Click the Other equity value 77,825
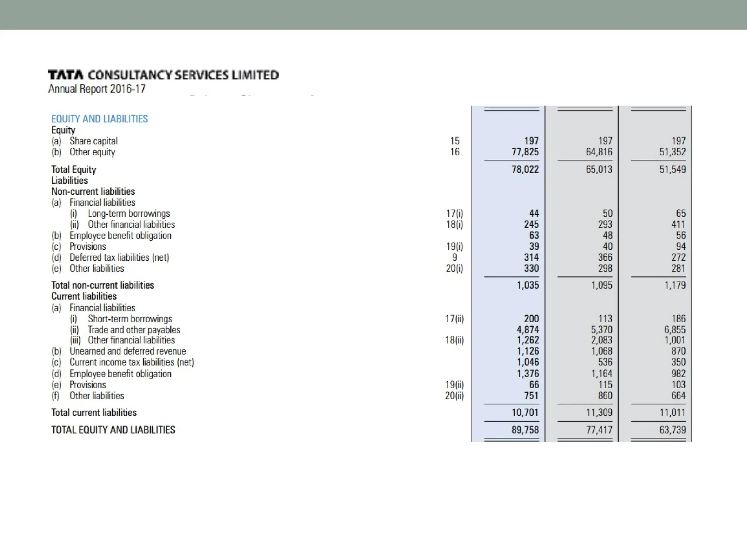The image size is (747, 560). pos(525,152)
